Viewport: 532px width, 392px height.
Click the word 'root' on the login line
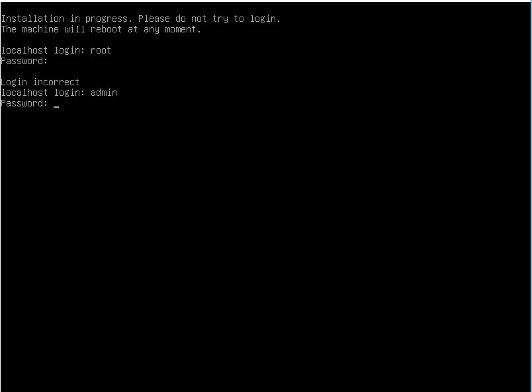pos(101,50)
